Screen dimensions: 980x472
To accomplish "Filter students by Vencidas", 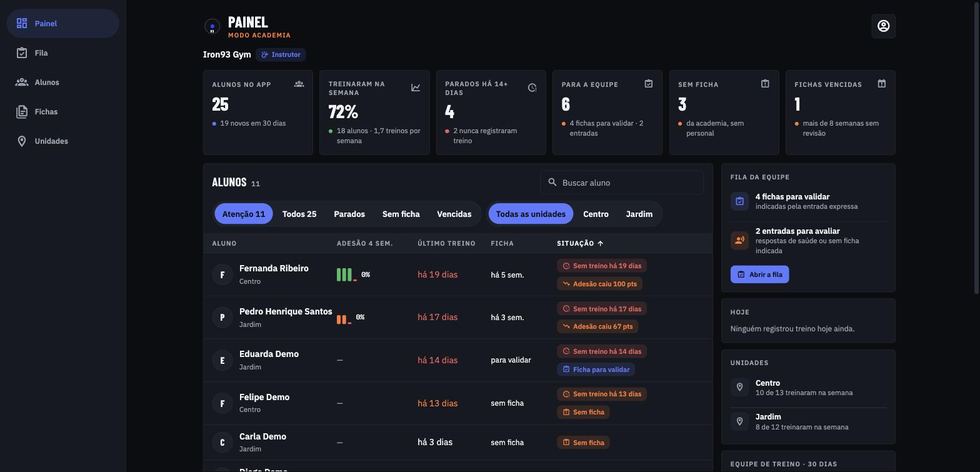I will (454, 214).
